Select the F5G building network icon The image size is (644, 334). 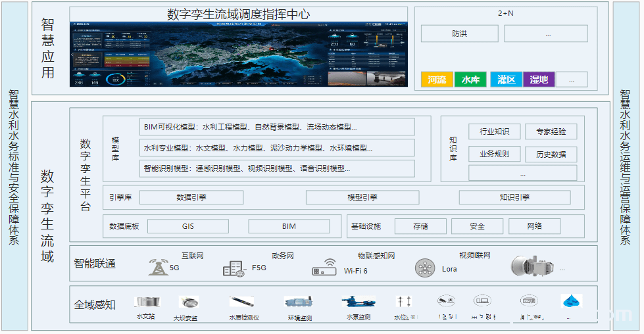(234, 268)
